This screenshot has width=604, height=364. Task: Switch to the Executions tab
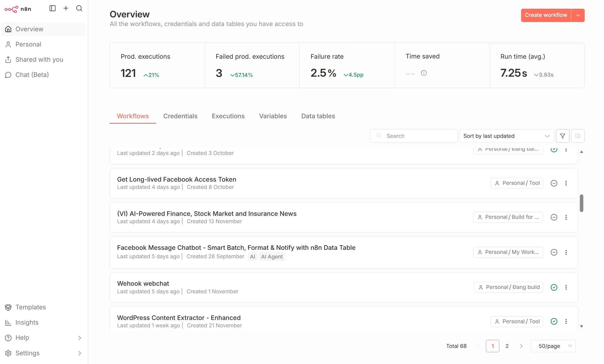(x=228, y=116)
